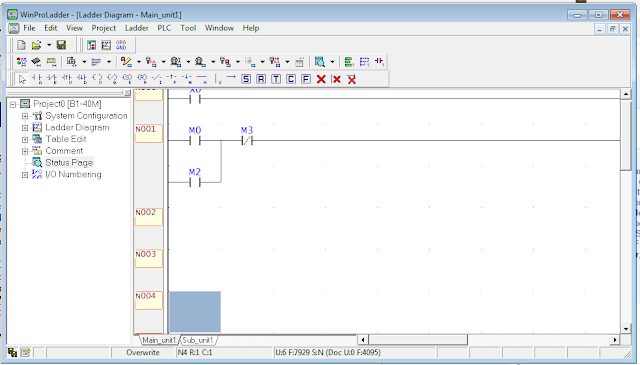Select the normally open contact tool
The height and width of the screenshot is (365, 640).
pyautogui.click(x=37, y=79)
